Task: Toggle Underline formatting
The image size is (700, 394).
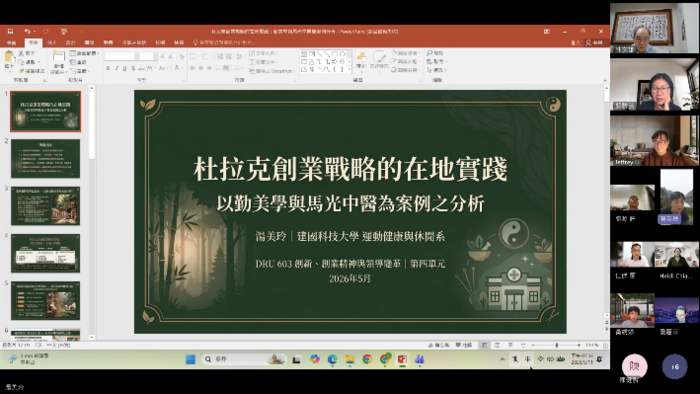Action: coord(125,68)
